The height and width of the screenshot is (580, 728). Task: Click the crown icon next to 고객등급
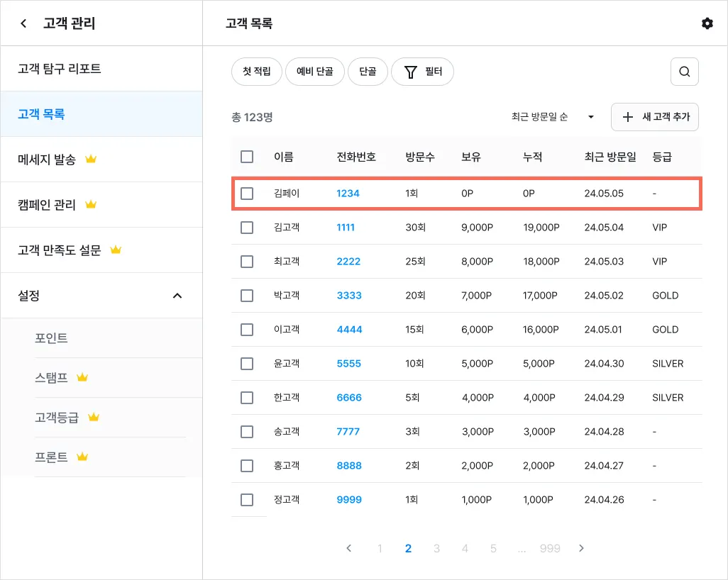[94, 417]
